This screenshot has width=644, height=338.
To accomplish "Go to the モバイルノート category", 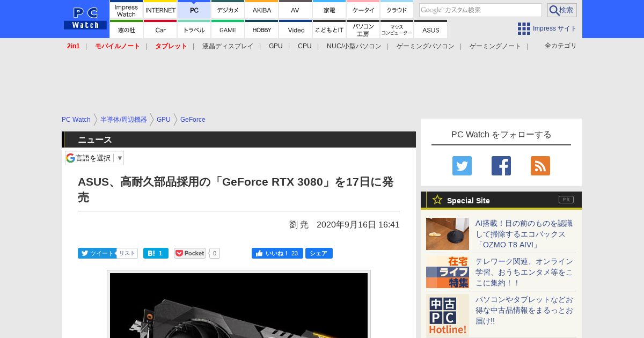I will pos(118,46).
